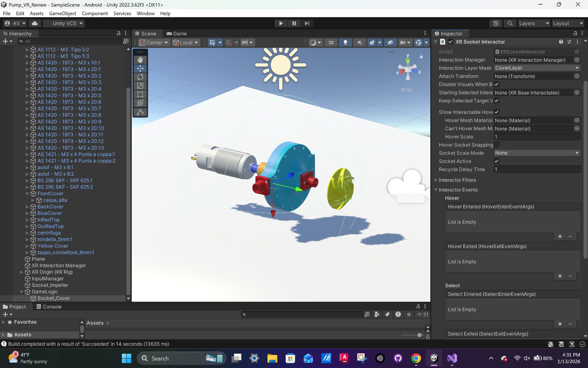The height and width of the screenshot is (368, 588).
Task: Click the Project favorites star filter
Action: click(409, 314)
